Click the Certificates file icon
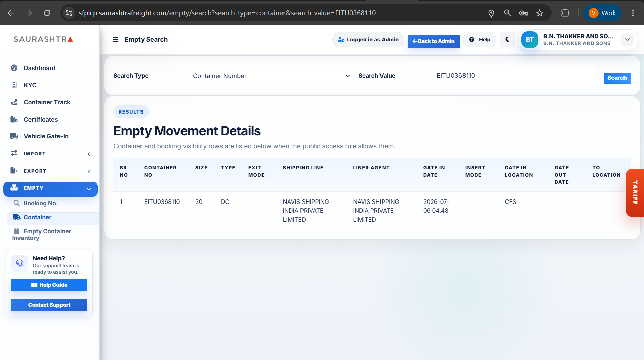 tap(14, 119)
